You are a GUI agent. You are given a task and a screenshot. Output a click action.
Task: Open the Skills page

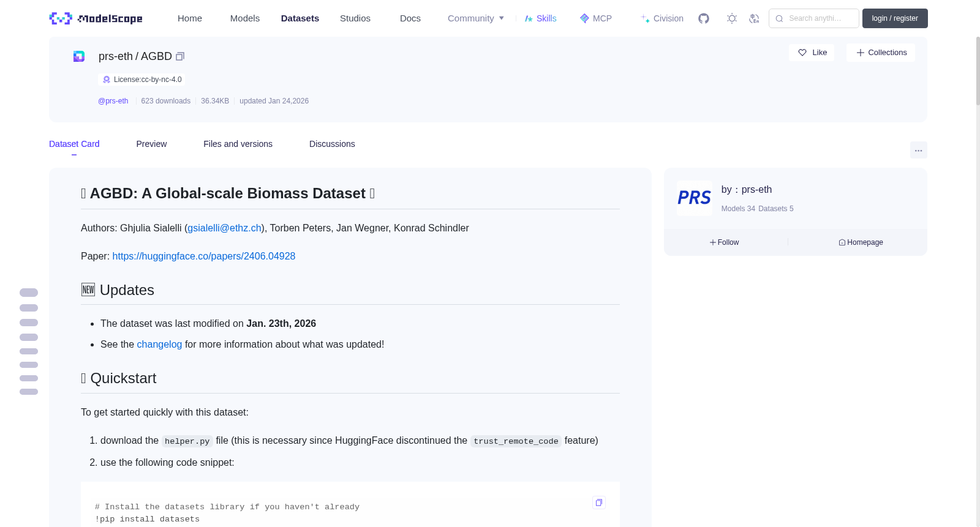point(541,18)
